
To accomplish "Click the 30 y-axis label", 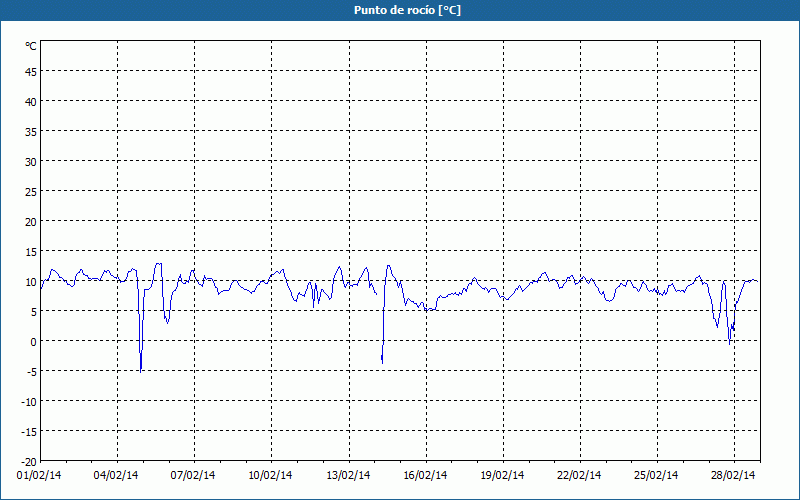I will (31, 162).
